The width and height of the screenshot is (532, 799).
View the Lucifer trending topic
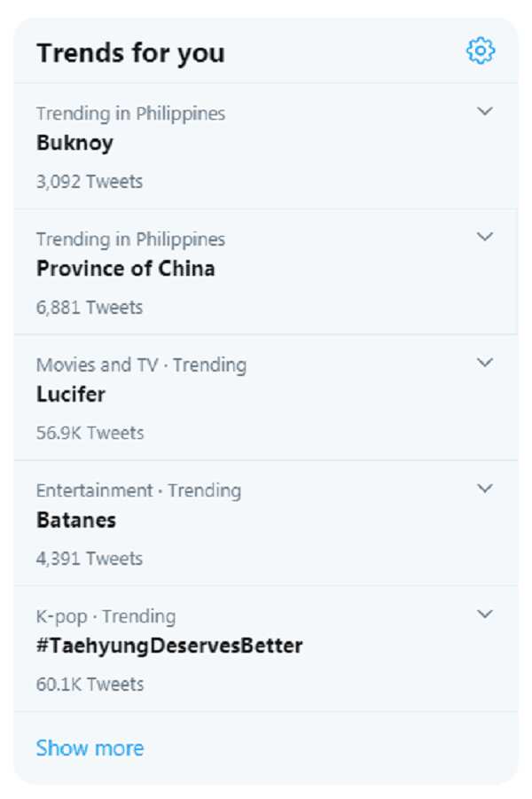71,395
